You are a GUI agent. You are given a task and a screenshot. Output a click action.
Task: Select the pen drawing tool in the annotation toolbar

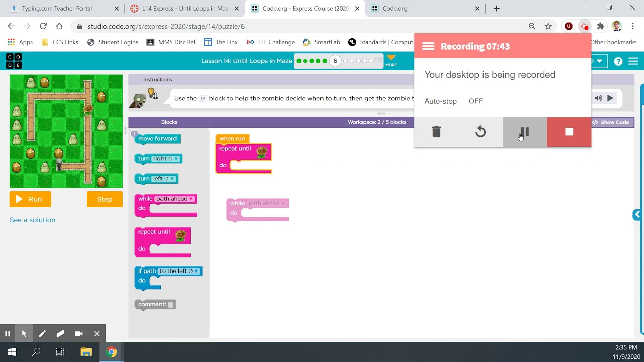point(42,333)
